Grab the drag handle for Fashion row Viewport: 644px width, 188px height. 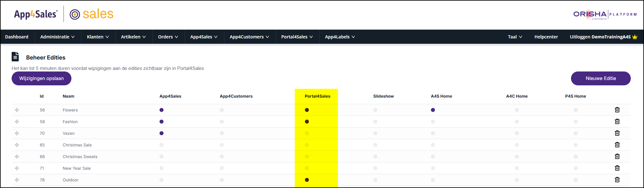(x=17, y=122)
